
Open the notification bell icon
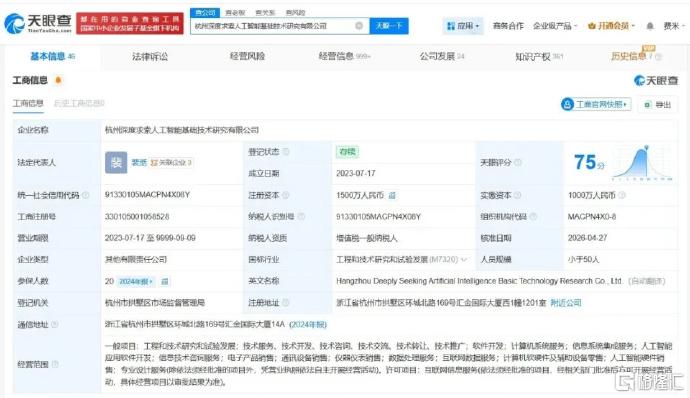(x=650, y=26)
